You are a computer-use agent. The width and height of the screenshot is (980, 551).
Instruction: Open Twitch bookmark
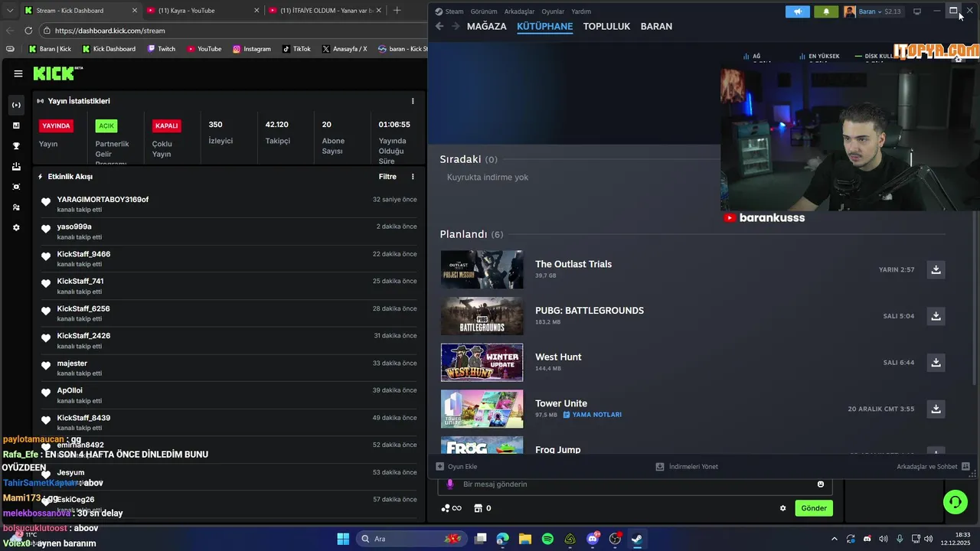click(x=161, y=49)
